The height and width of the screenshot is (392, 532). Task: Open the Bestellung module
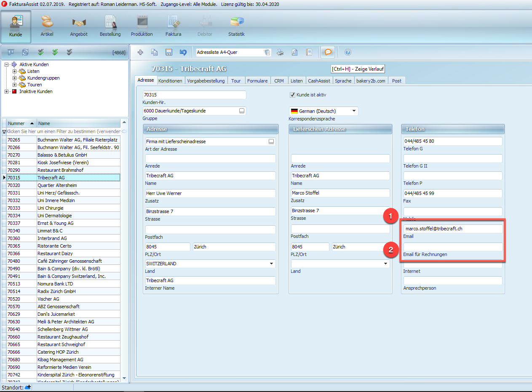110,27
